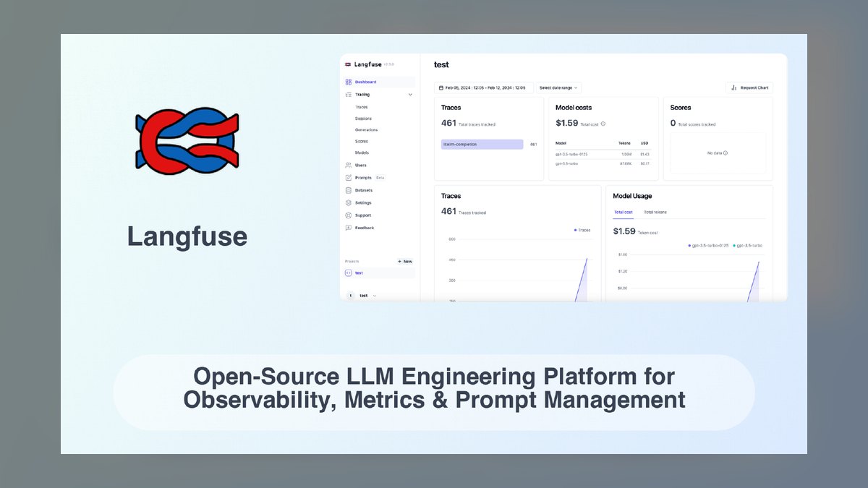The image size is (868, 488).
Task: Click the 'Token cost' label
Action: (648, 233)
